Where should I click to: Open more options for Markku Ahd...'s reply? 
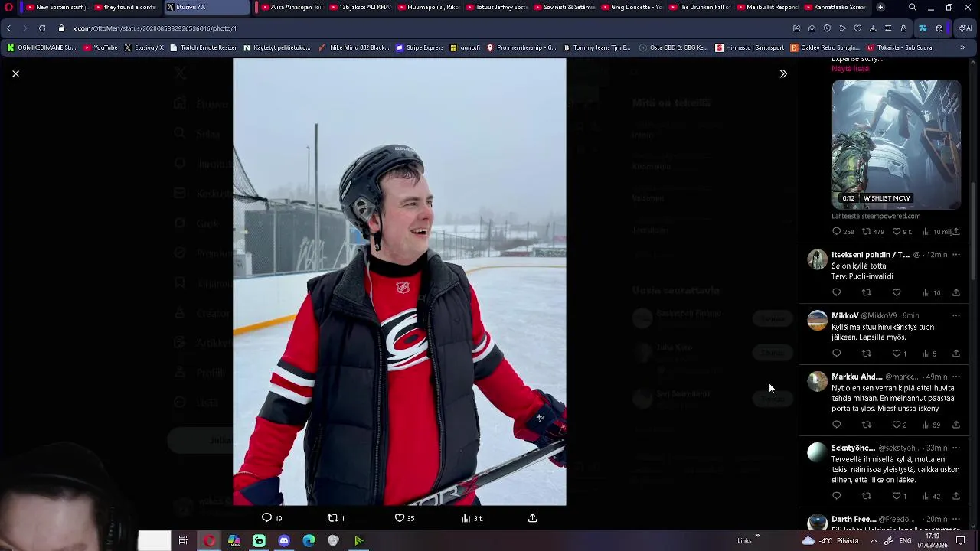click(955, 377)
